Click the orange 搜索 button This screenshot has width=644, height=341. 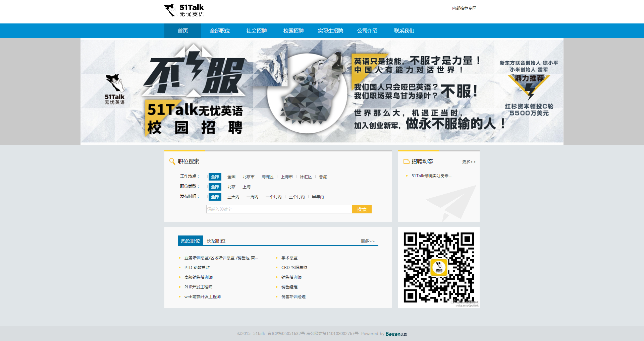(x=362, y=209)
